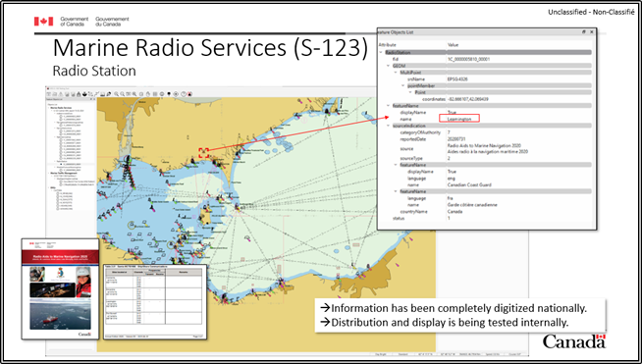Click the help question mark toolbar icon
This screenshot has width=642, height=364.
pos(184,94)
